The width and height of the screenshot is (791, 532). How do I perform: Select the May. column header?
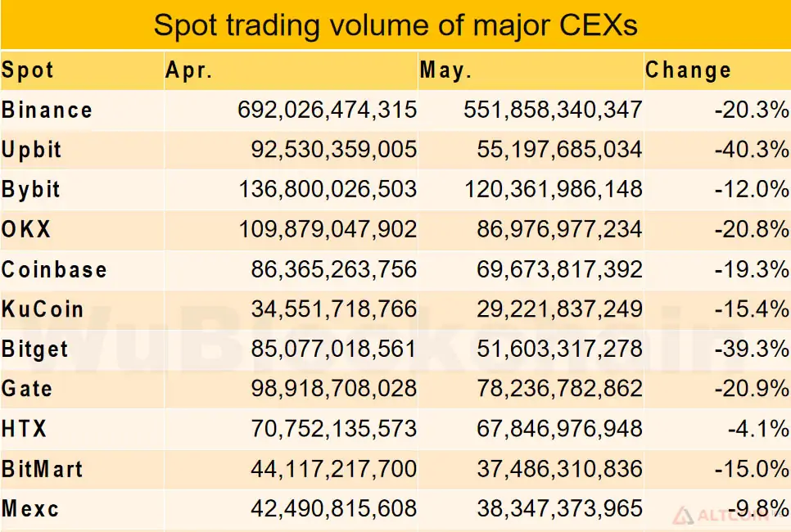click(446, 70)
